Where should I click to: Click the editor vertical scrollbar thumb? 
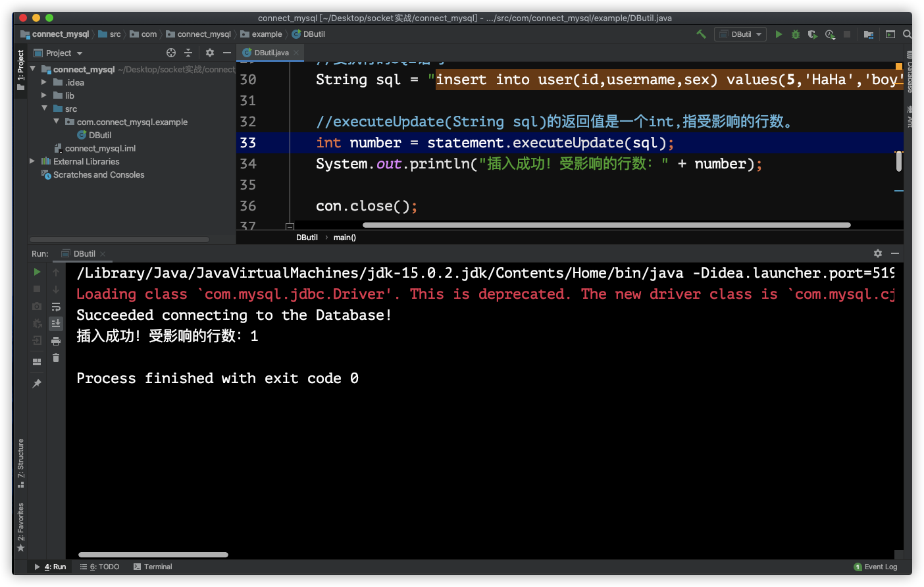coord(899,161)
